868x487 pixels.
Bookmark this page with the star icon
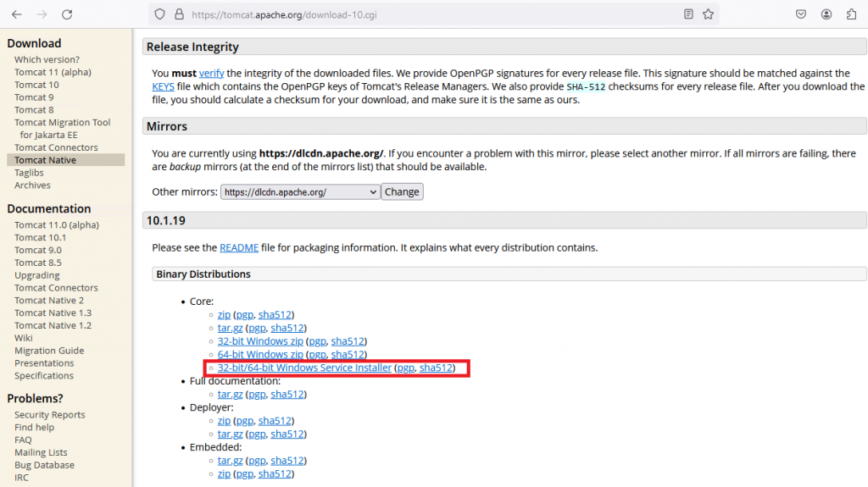tap(708, 14)
